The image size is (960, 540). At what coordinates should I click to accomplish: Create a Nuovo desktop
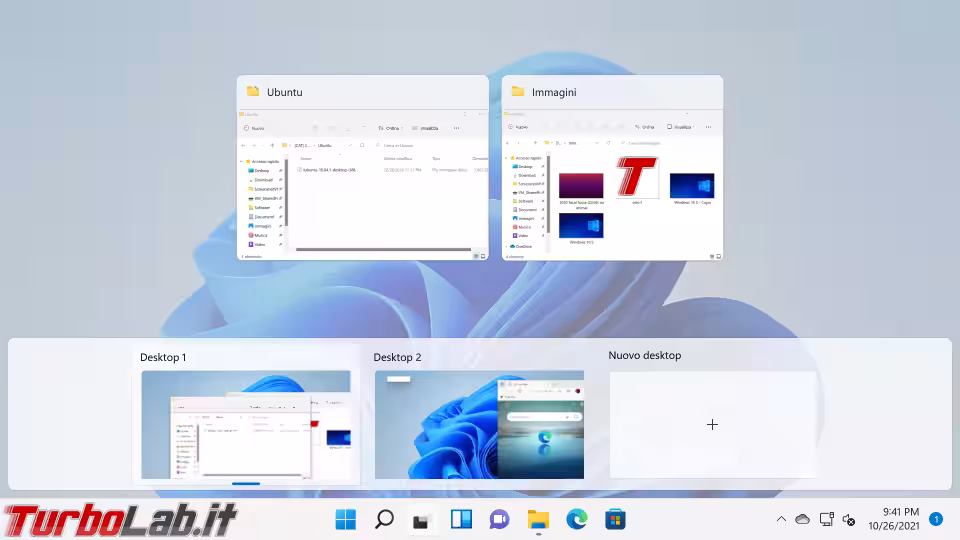pos(712,424)
